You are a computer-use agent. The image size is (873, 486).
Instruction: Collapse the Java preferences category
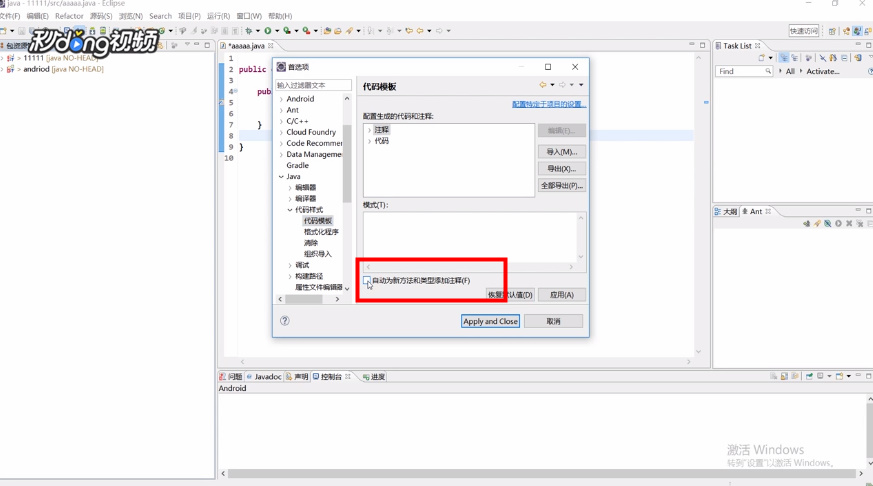281,176
